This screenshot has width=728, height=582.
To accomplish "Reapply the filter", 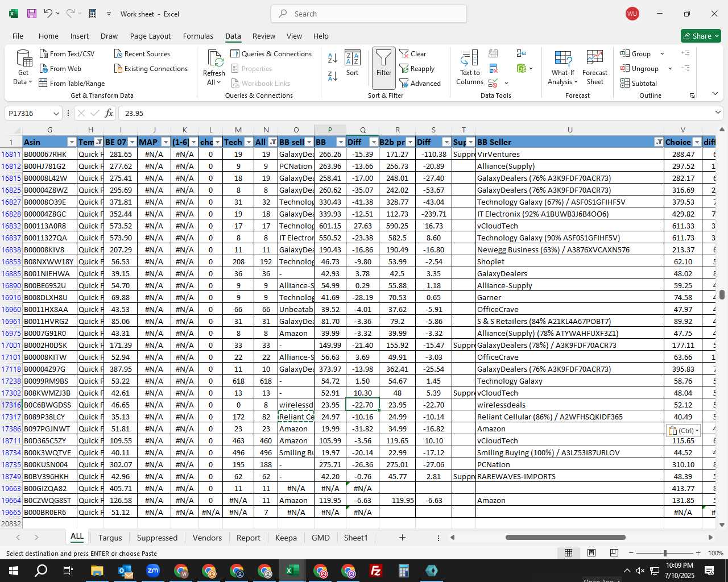I will [x=417, y=68].
